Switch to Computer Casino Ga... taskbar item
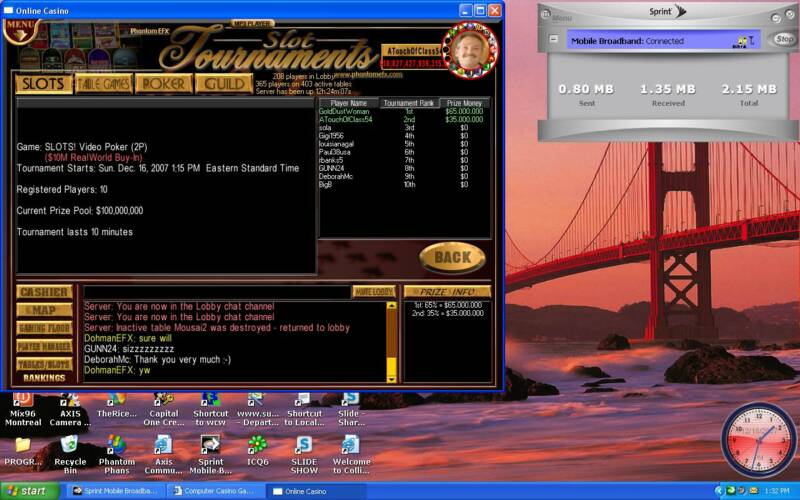This screenshot has width=800, height=500. (x=215, y=491)
